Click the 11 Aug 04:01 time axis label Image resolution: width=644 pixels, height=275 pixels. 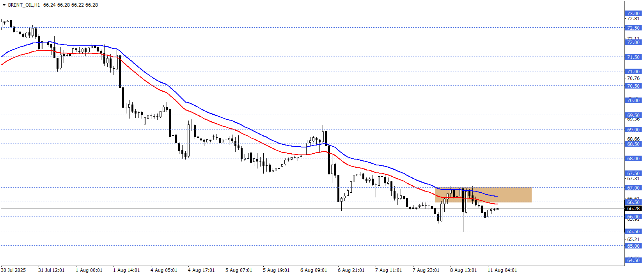click(502, 270)
